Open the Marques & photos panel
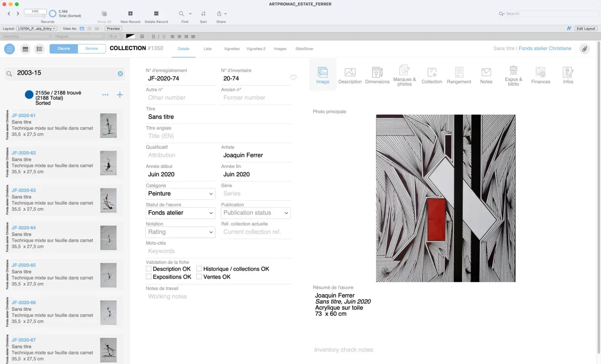601x364 pixels. pyautogui.click(x=404, y=76)
